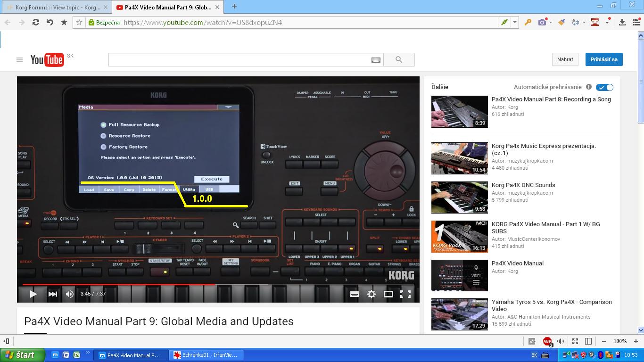Click the undo/restore closed tab icon
Viewport: 644px width, 362px height.
pos(50,22)
